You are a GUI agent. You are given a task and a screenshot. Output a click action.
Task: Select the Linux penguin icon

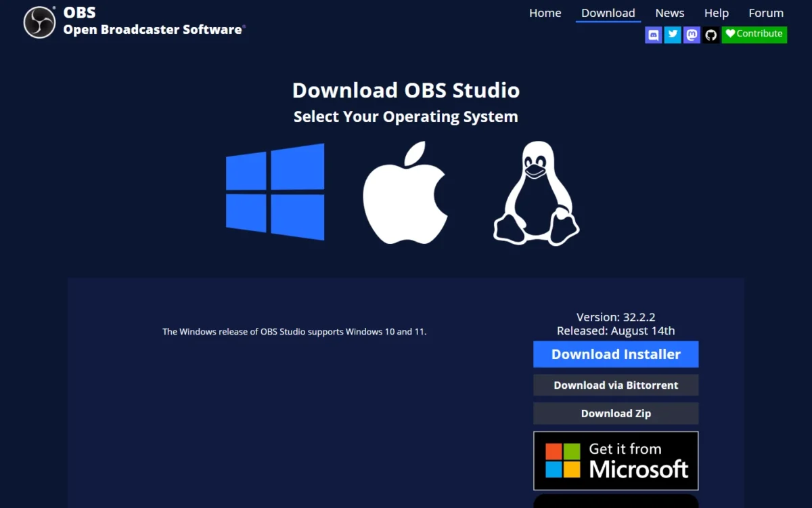tap(536, 193)
